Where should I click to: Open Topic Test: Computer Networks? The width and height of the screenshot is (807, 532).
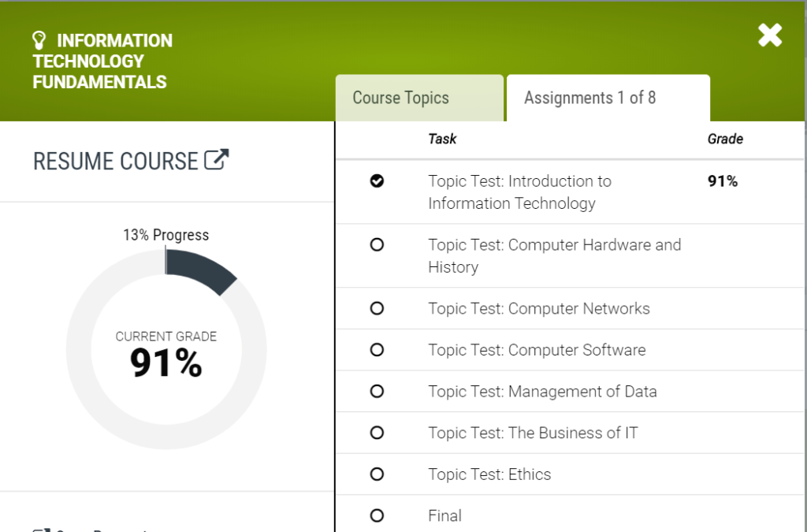pos(539,308)
